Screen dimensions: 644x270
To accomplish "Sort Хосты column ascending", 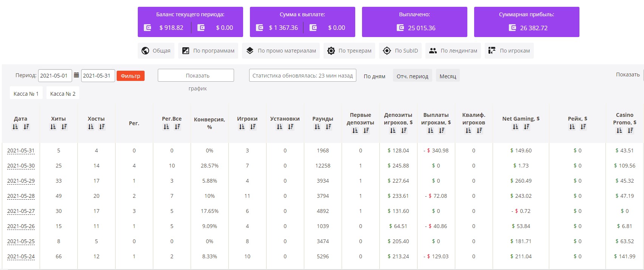I will 91,127.
